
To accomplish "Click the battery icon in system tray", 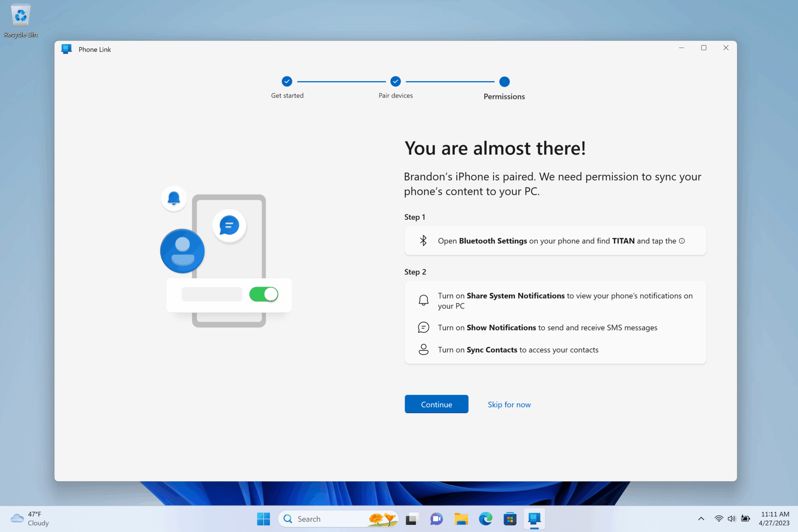I will pyautogui.click(x=745, y=519).
